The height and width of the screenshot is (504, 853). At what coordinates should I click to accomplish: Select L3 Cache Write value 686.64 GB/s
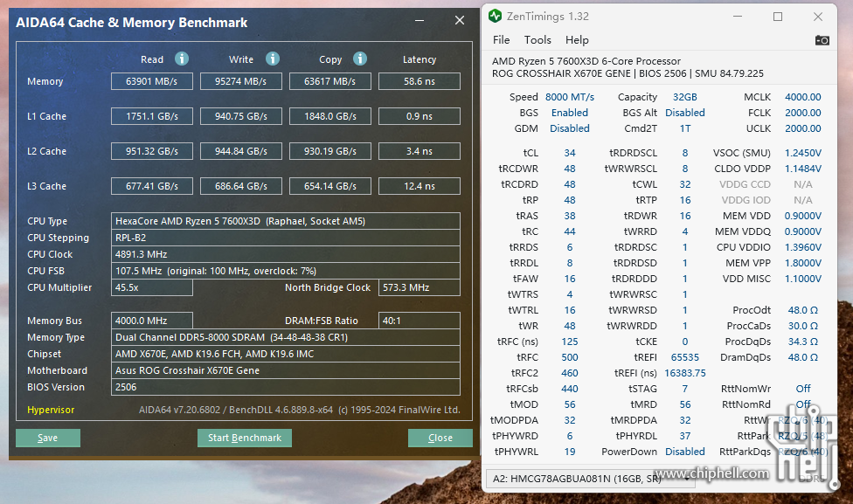(x=241, y=186)
